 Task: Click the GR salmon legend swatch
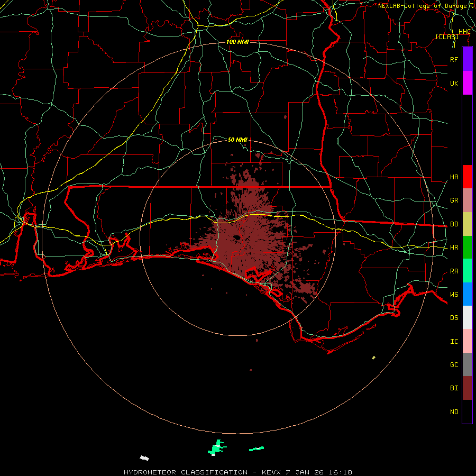click(x=467, y=200)
